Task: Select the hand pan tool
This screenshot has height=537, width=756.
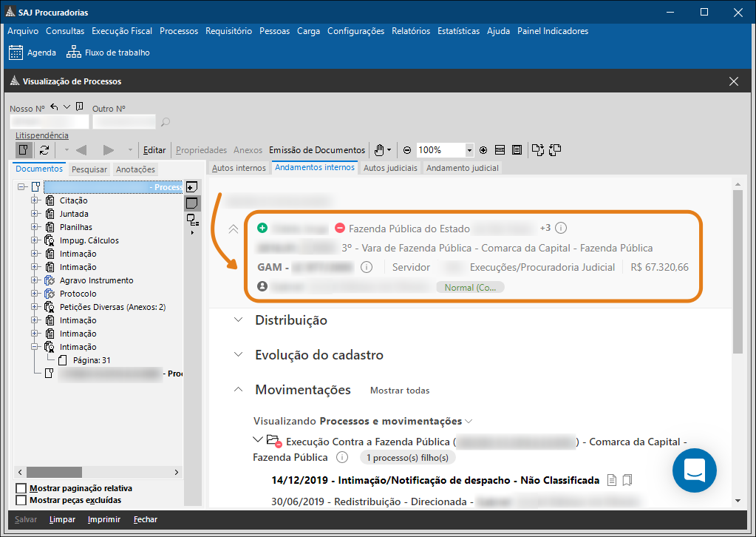Action: pos(379,150)
